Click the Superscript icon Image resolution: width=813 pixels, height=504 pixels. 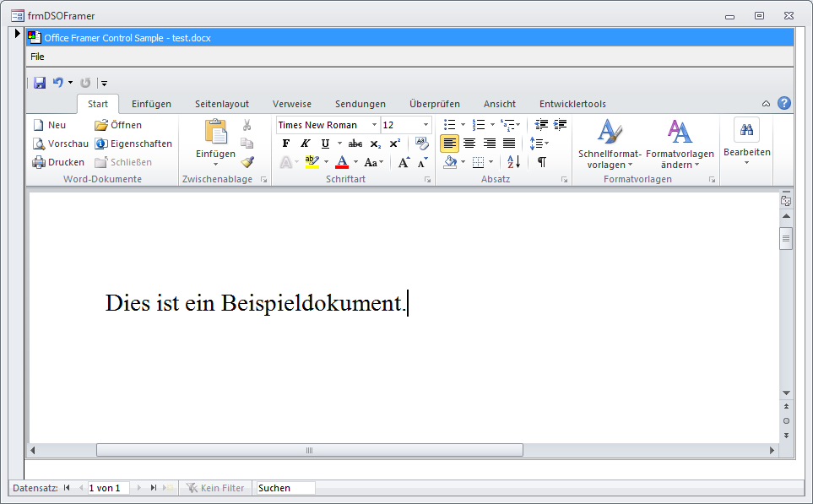(394, 144)
